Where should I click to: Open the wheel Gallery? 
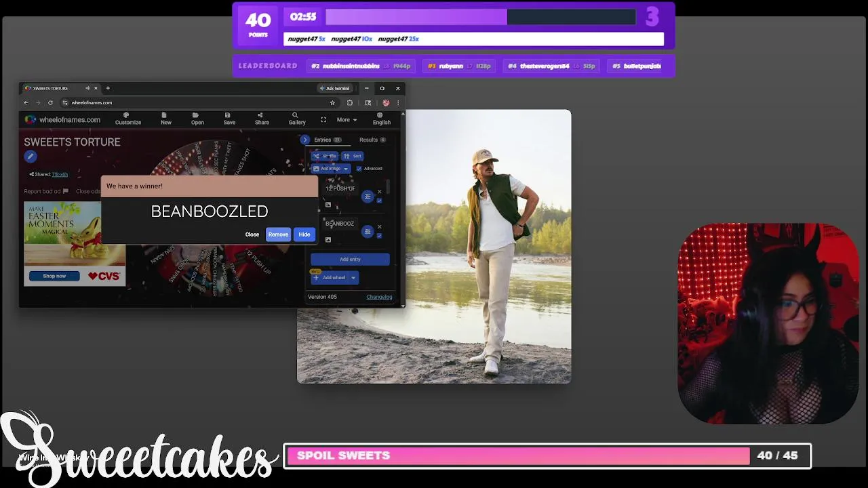(297, 119)
